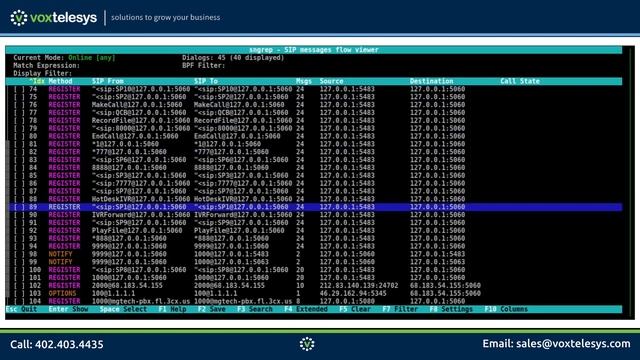This screenshot has width=640, height=360.
Task: Open F10 Columns in footer bar
Action: tap(506, 309)
